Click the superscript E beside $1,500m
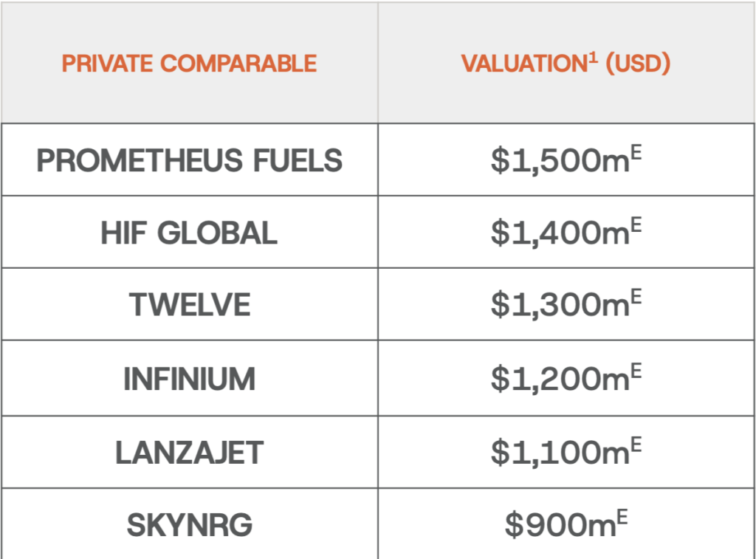This screenshot has width=756, height=559. [636, 151]
